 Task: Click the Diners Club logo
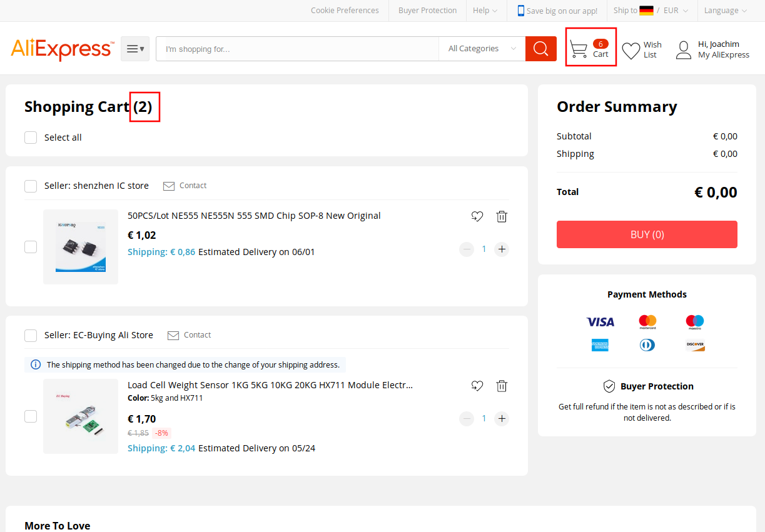[647, 345]
